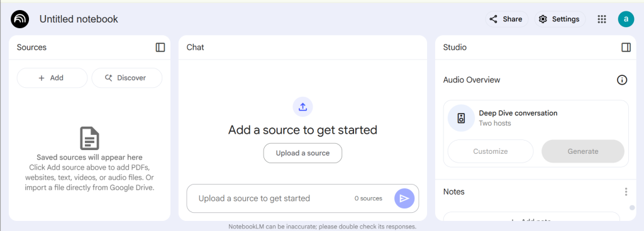644x231 pixels.
Task: Open the account avatar menu
Action: coord(626,19)
